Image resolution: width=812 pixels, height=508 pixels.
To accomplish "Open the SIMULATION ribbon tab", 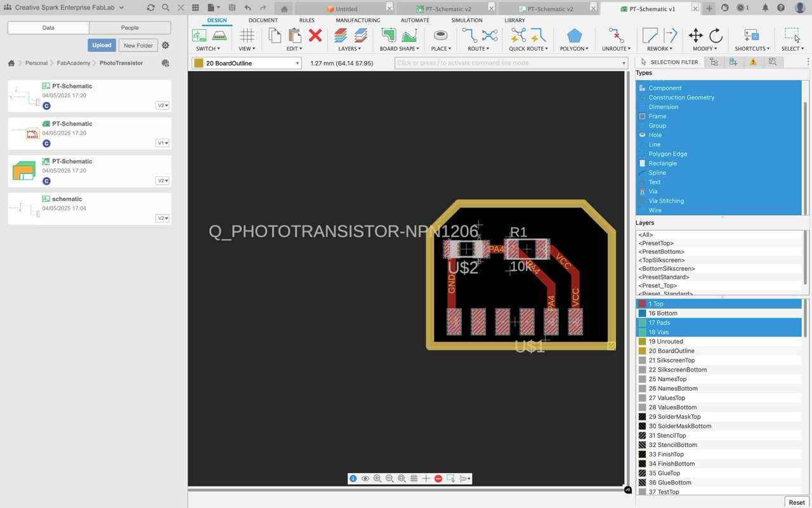I will click(x=467, y=20).
